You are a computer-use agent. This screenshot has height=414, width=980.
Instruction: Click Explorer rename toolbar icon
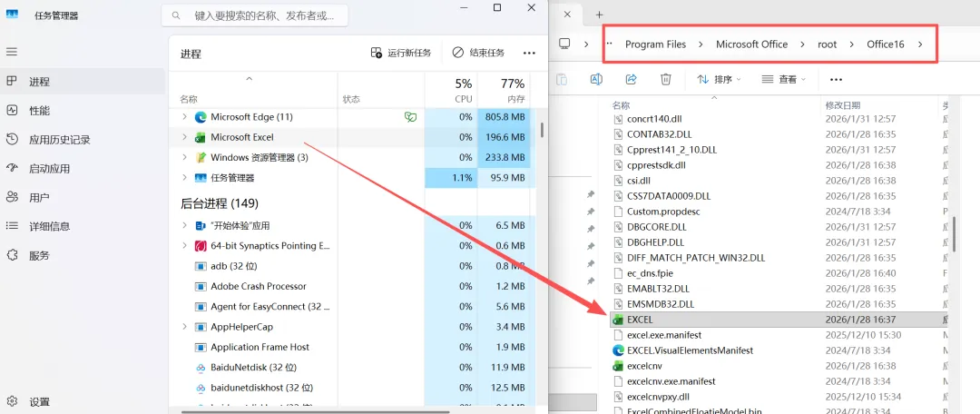point(596,79)
